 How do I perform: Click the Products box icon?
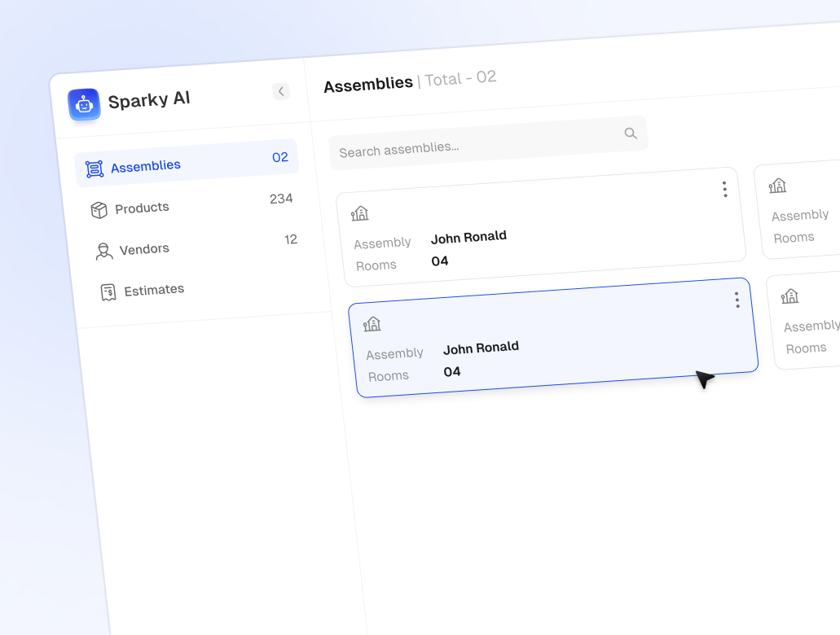click(99, 209)
